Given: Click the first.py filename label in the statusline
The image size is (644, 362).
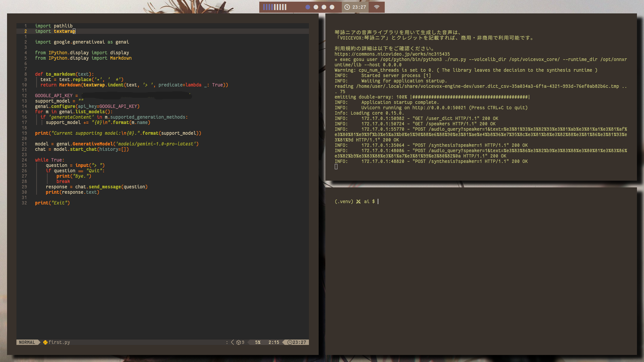Looking at the screenshot, I should (x=59, y=342).
